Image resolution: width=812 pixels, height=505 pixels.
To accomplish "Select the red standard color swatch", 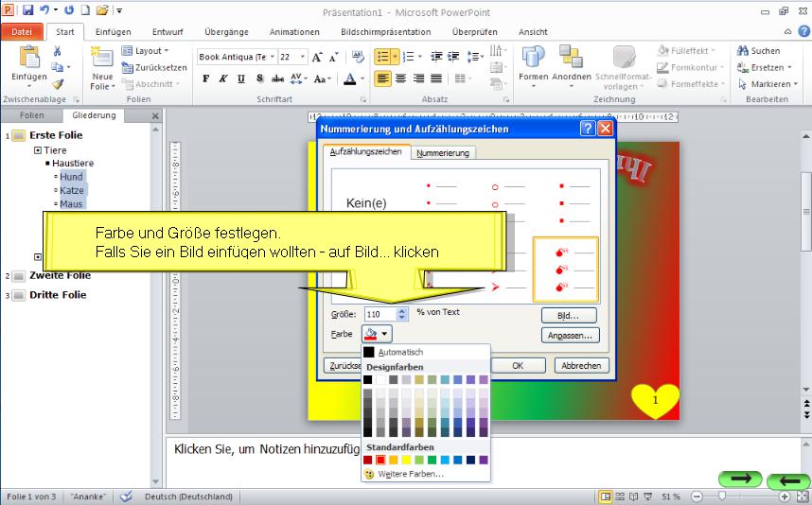I will (380, 460).
